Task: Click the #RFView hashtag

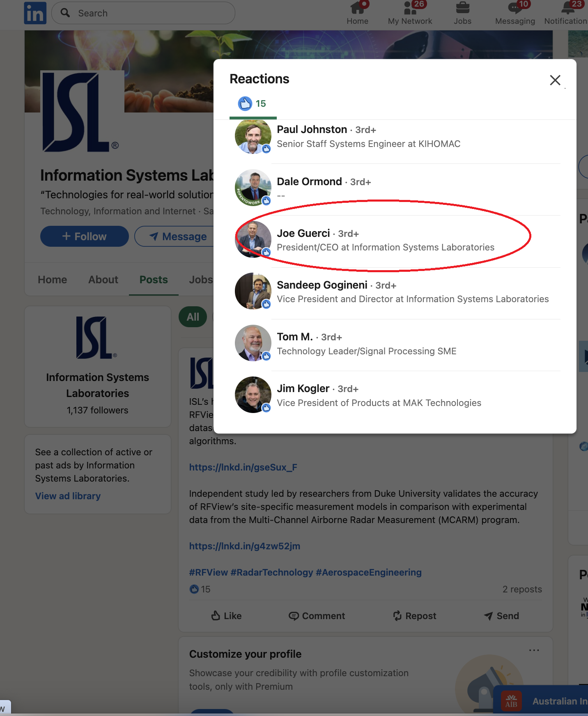Action: click(209, 572)
